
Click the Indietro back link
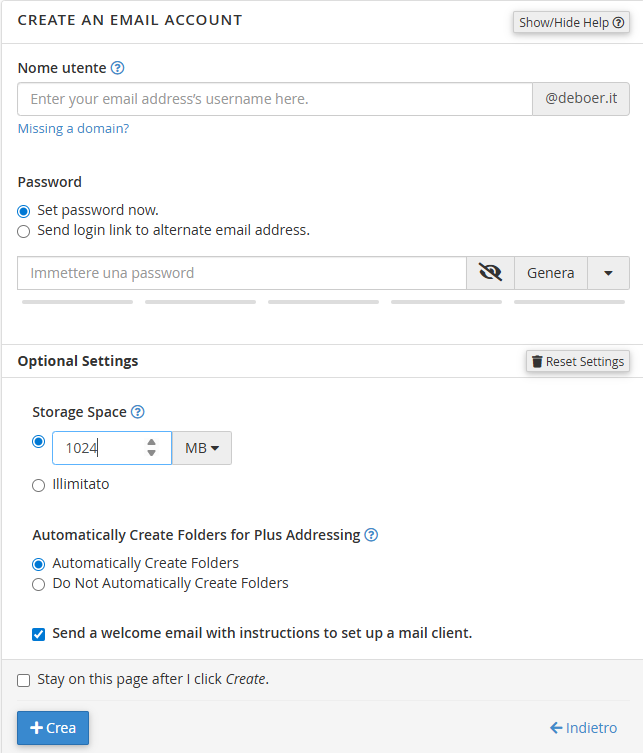(583, 728)
